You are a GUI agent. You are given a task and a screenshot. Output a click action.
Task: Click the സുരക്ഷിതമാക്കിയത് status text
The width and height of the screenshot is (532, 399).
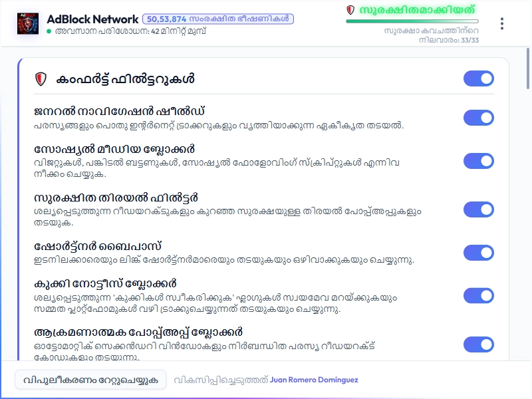(x=418, y=10)
